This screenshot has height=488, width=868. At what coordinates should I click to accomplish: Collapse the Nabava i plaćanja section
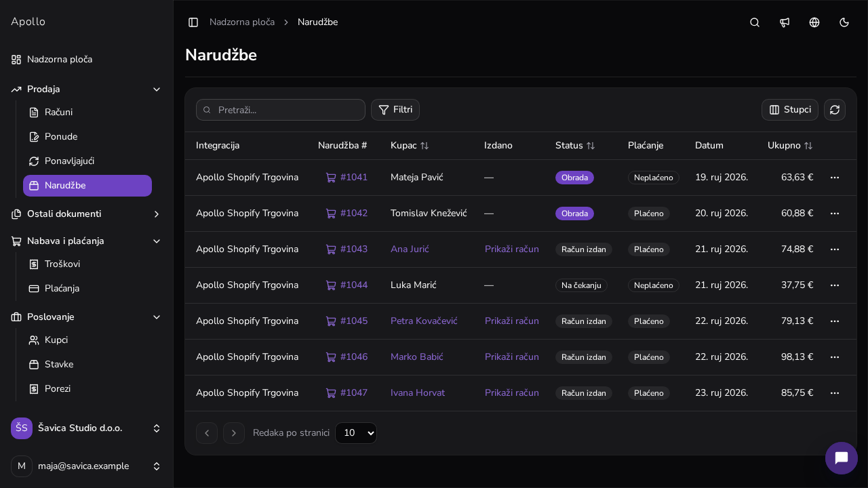pyautogui.click(x=86, y=241)
